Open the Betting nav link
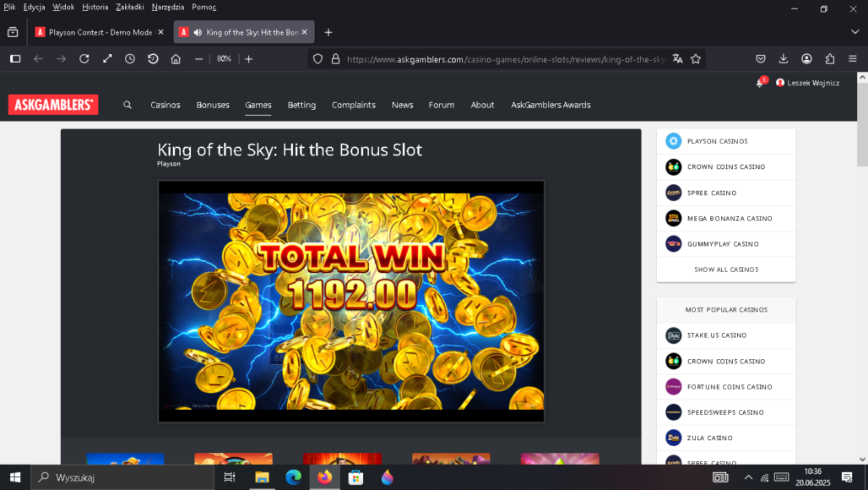 pos(302,105)
